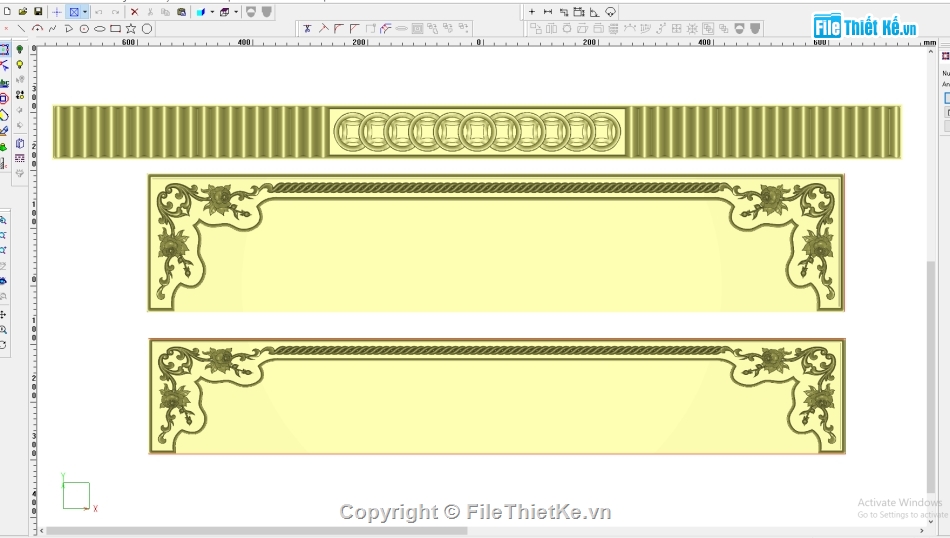Select the circle with center point tool
This screenshot has height=538, width=950.
84,28
